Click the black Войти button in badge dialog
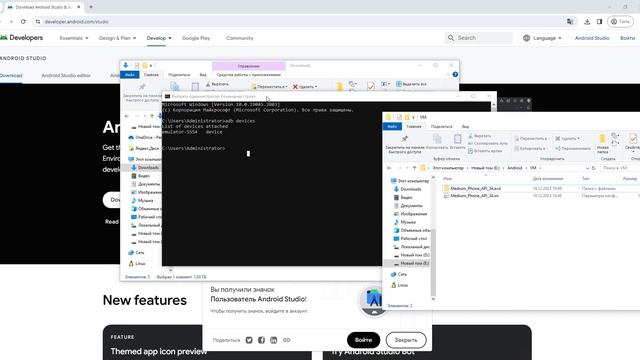This screenshot has height=360, width=640. pos(363,340)
